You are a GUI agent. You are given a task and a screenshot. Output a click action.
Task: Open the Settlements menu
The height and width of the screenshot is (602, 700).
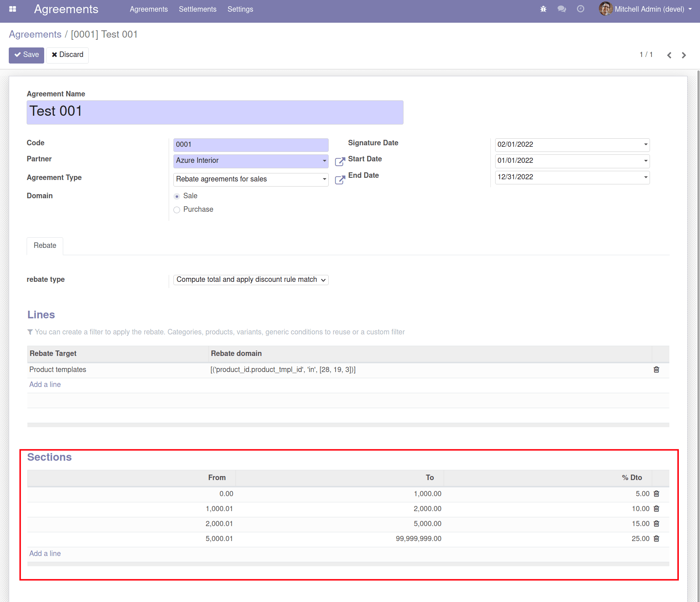pyautogui.click(x=198, y=9)
